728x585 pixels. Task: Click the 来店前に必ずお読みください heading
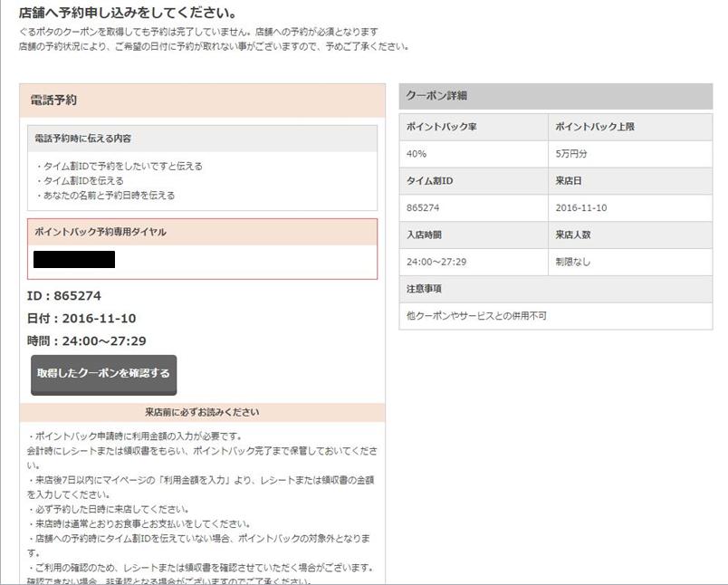click(202, 412)
